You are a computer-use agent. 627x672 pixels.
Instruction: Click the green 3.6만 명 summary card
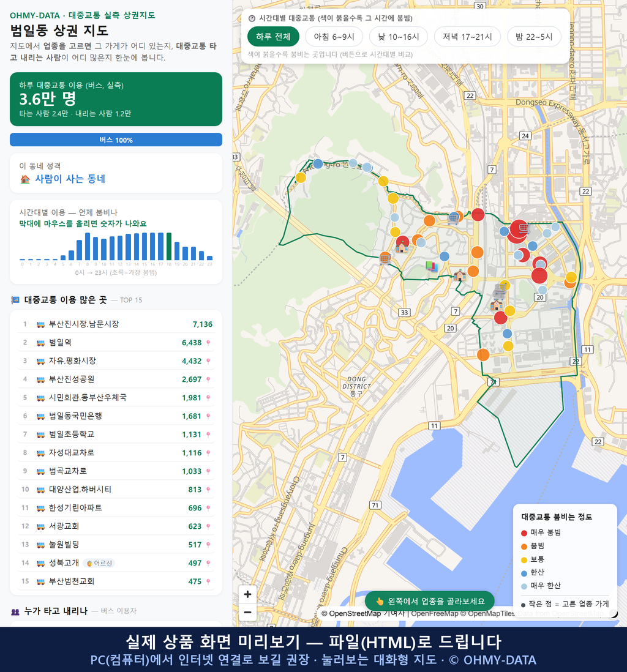(116, 99)
